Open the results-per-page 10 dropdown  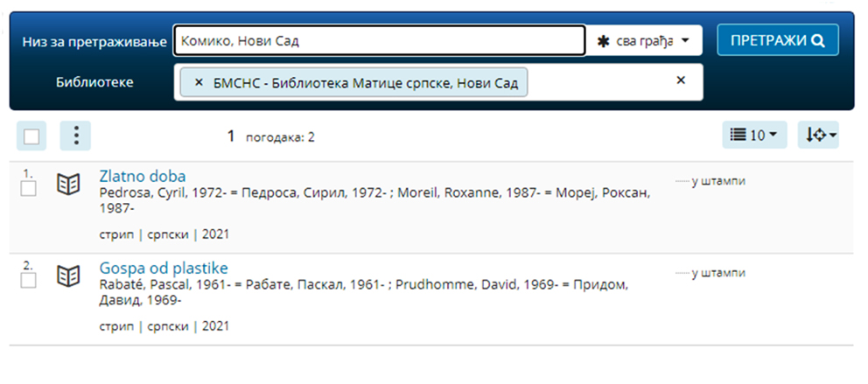754,135
